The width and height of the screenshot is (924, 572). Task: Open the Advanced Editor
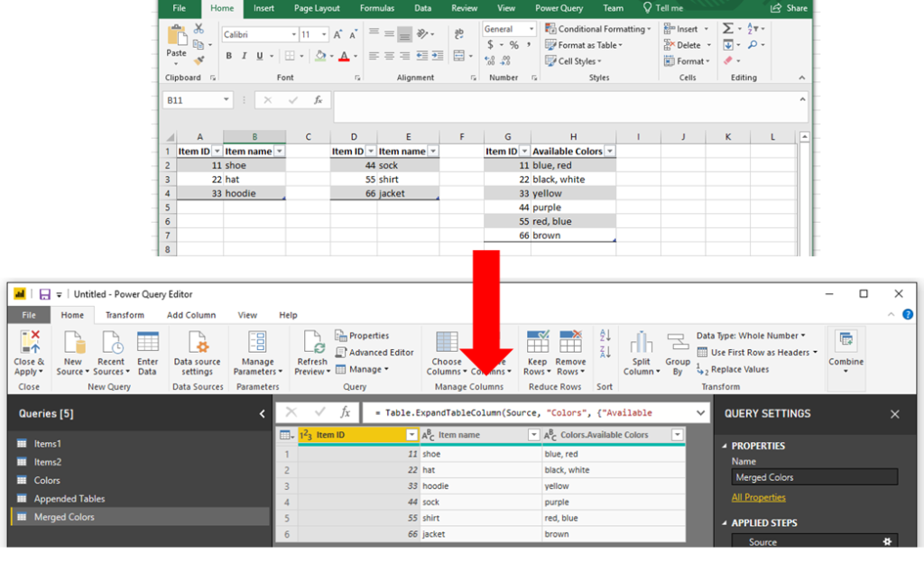click(x=374, y=353)
